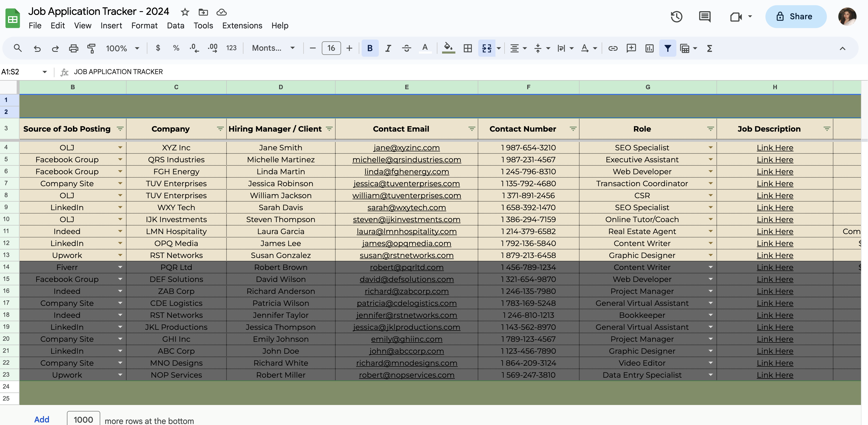Expand source dropdown in XYZ Inc row
The height and width of the screenshot is (425, 868).
[x=120, y=147]
